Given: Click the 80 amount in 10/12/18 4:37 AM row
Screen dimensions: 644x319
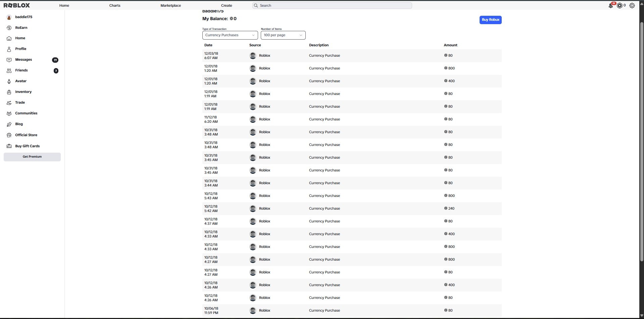Looking at the screenshot, I should click(448, 221).
